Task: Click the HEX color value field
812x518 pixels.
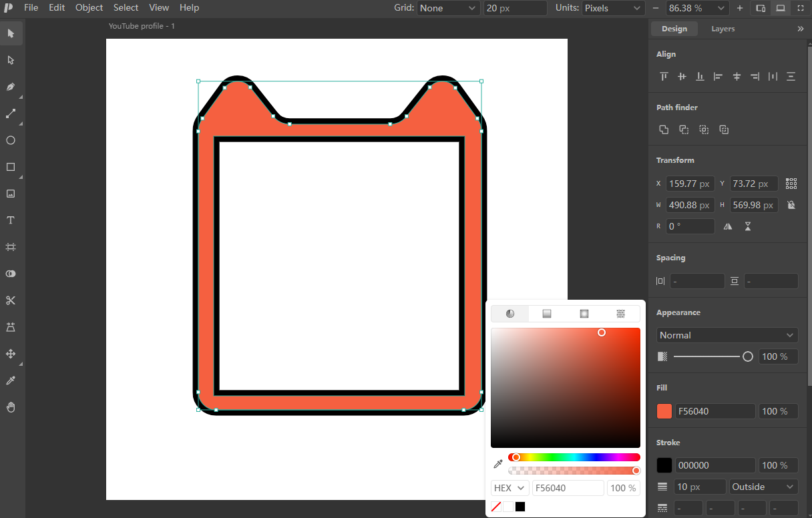Action: coord(568,488)
